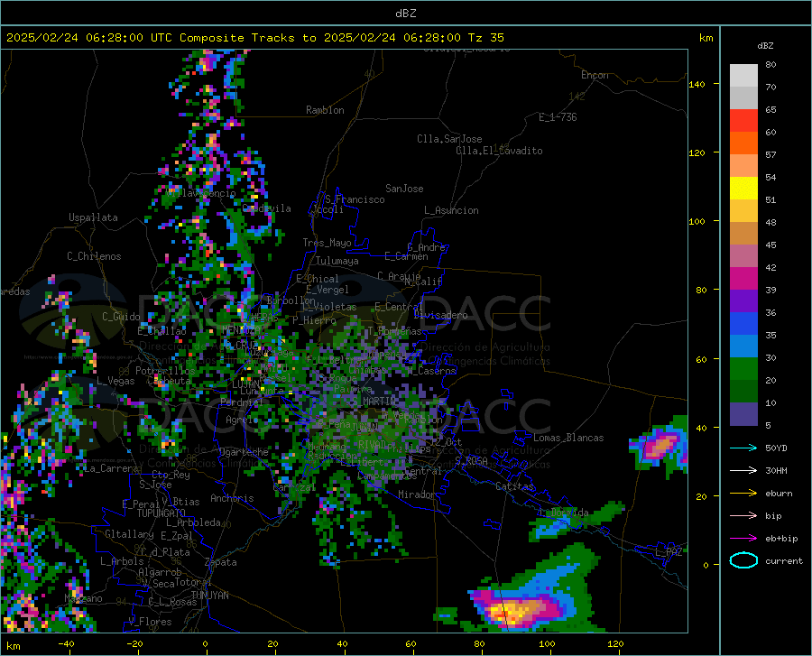Click the -40 tick on the horizontal axis
This screenshot has width=812, height=656.
tap(66, 643)
